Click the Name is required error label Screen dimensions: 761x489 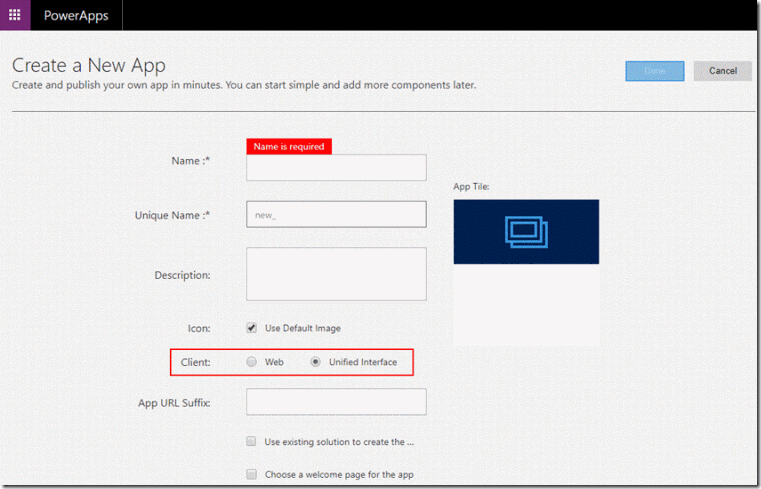(x=289, y=147)
